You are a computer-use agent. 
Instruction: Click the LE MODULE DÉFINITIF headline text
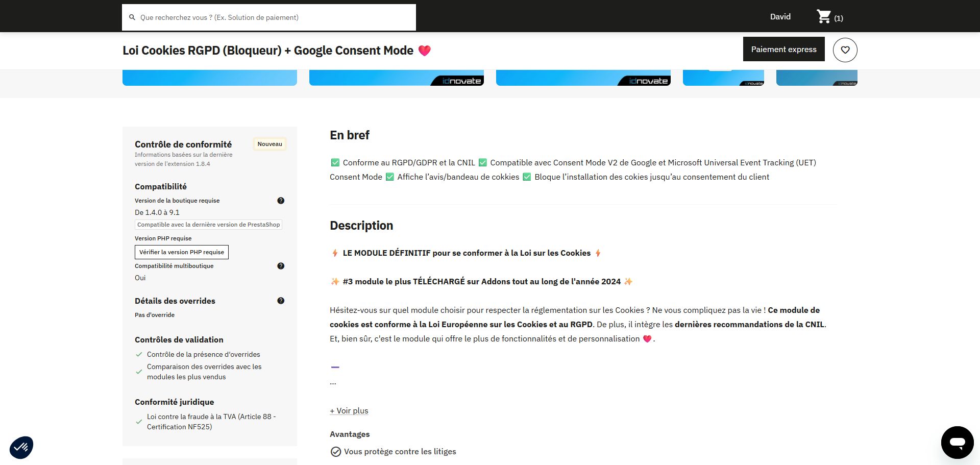click(467, 253)
